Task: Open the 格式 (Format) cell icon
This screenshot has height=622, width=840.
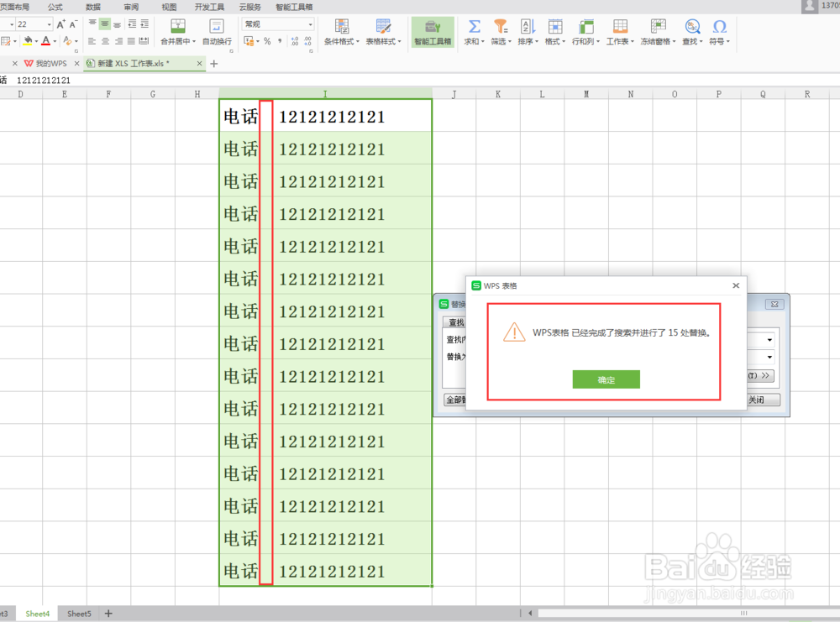Action: (555, 26)
